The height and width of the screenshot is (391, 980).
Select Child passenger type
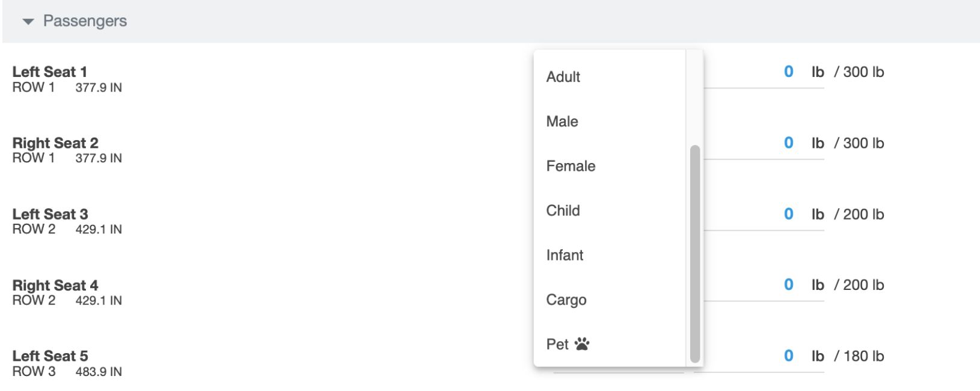pyautogui.click(x=563, y=211)
